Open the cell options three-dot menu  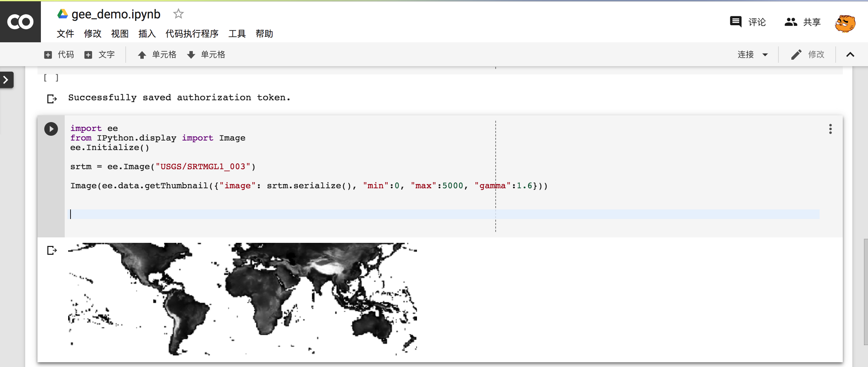[x=830, y=129]
